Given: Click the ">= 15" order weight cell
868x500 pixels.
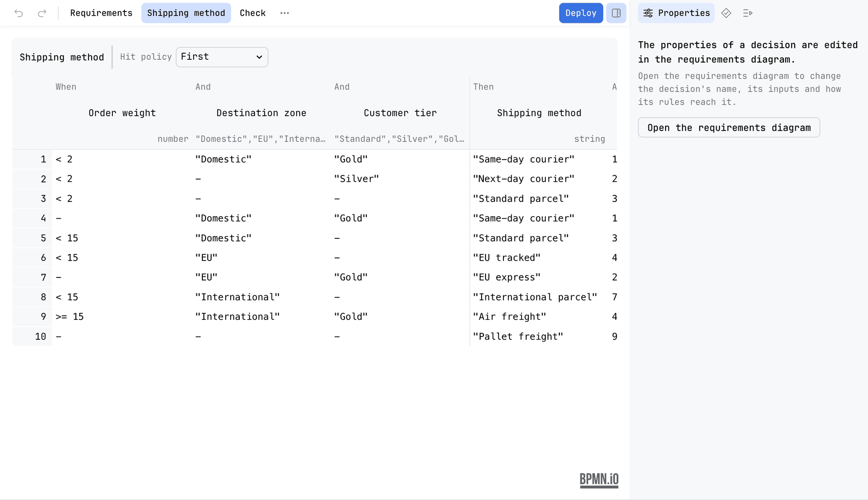Looking at the screenshot, I should [122, 317].
